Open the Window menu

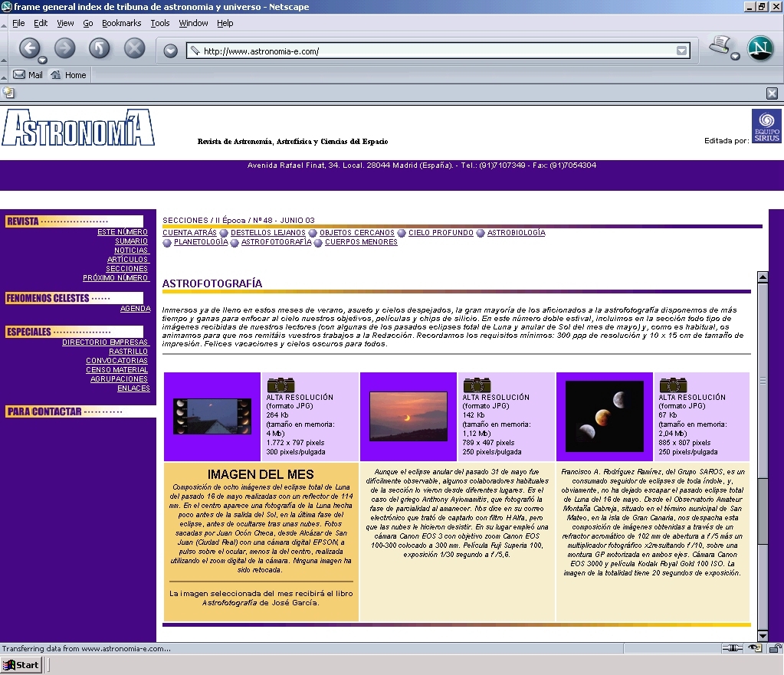pyautogui.click(x=193, y=23)
